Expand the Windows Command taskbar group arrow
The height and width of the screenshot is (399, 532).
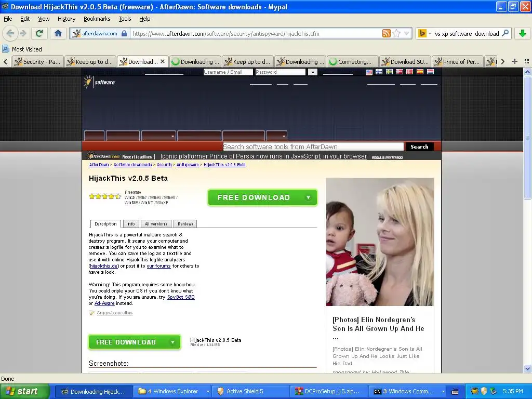click(x=443, y=392)
